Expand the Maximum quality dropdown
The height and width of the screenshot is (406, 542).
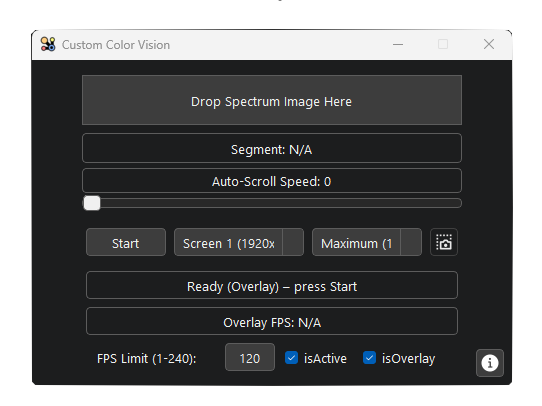[367, 242]
